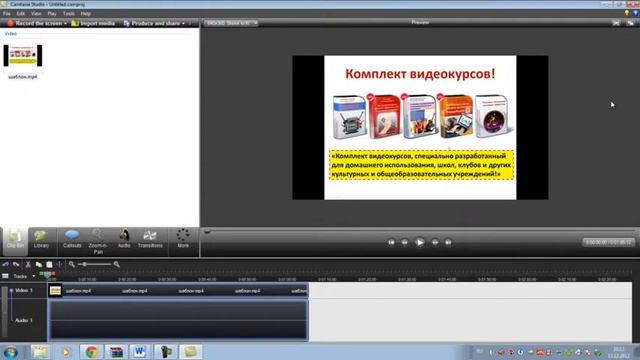
Task: Toggle full screen preview icon
Action: (x=616, y=23)
